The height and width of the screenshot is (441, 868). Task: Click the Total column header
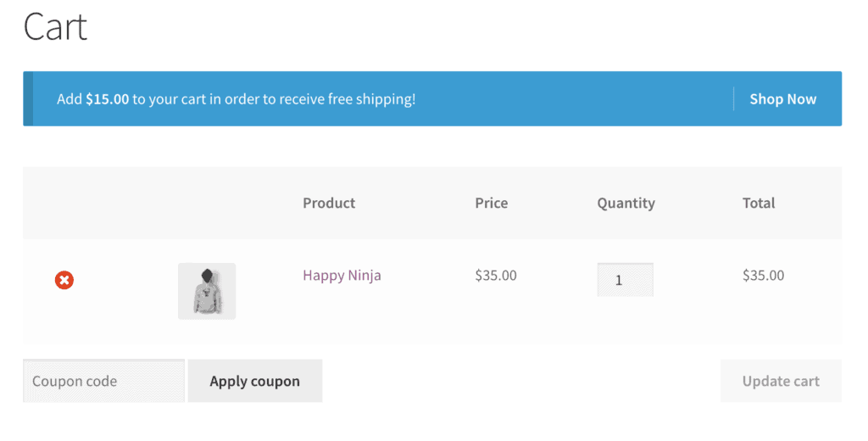759,203
